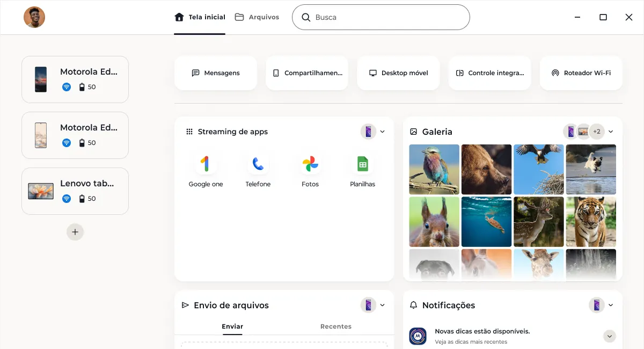The height and width of the screenshot is (349, 644).
Task: Expand the Streaming de apps device dropdown
Action: (383, 132)
